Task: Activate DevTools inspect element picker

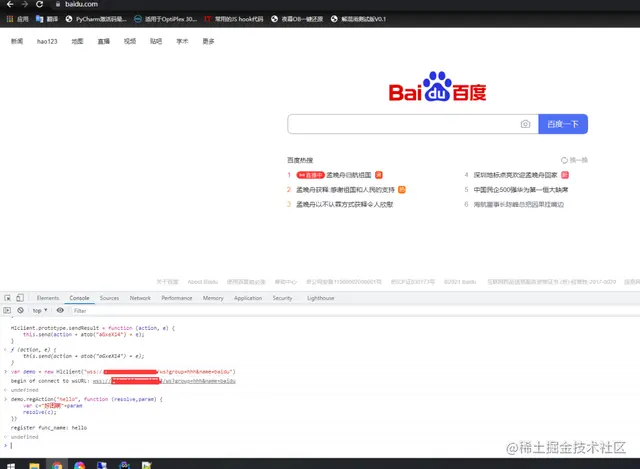Action: tap(7, 298)
